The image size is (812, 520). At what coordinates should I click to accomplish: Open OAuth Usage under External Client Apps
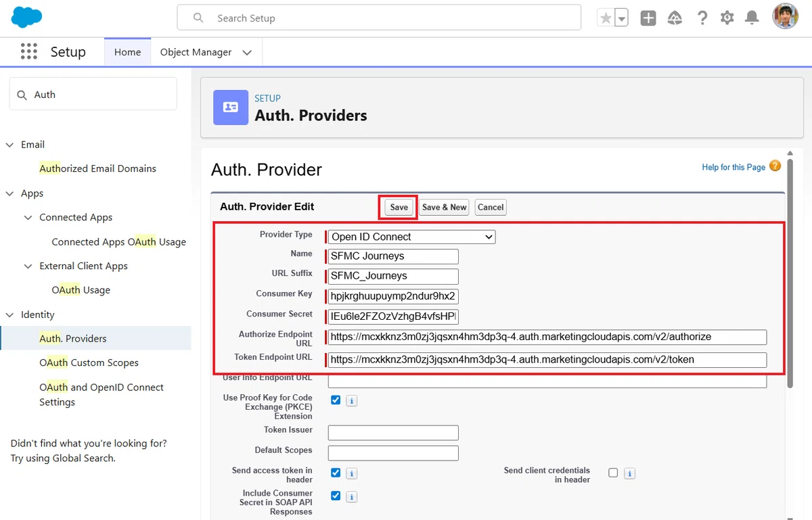[x=81, y=290]
